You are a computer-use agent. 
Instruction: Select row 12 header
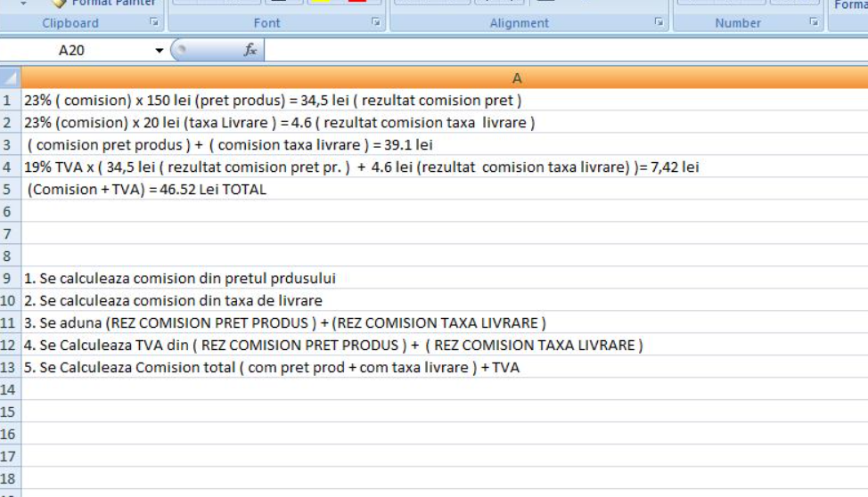click(10, 345)
